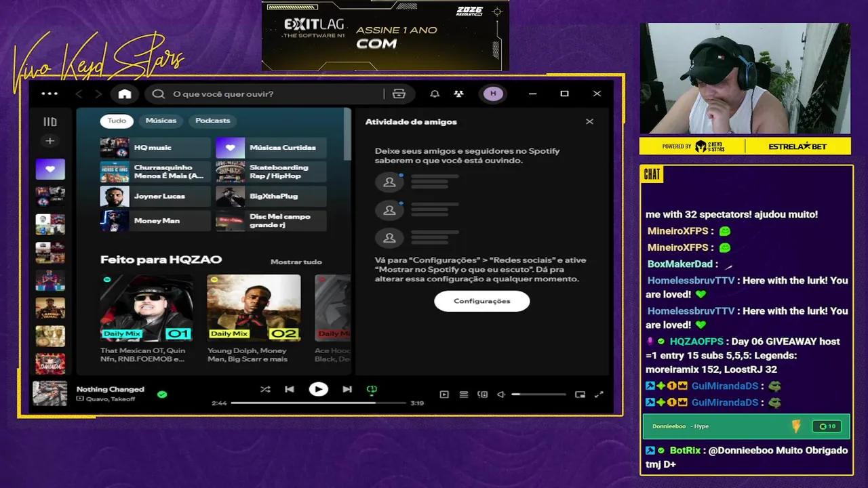Open 'Disc Mel campo grande rj' shortcut

pyautogui.click(x=271, y=221)
